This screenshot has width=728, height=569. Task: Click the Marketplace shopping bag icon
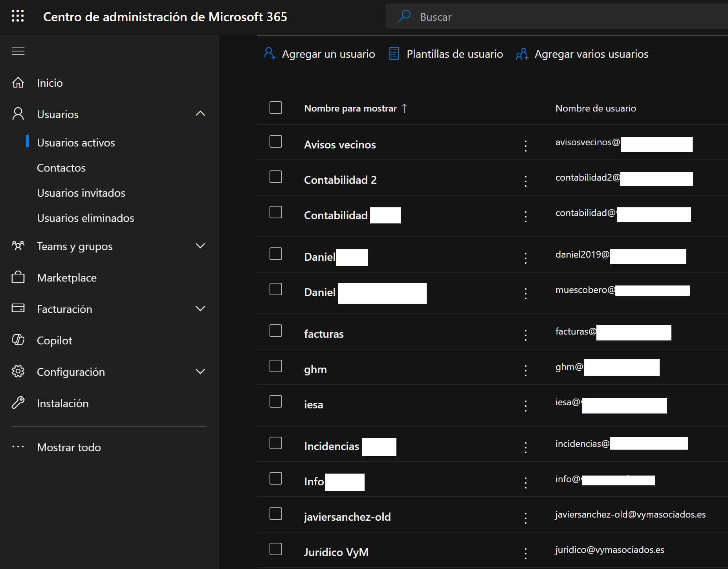click(x=18, y=278)
